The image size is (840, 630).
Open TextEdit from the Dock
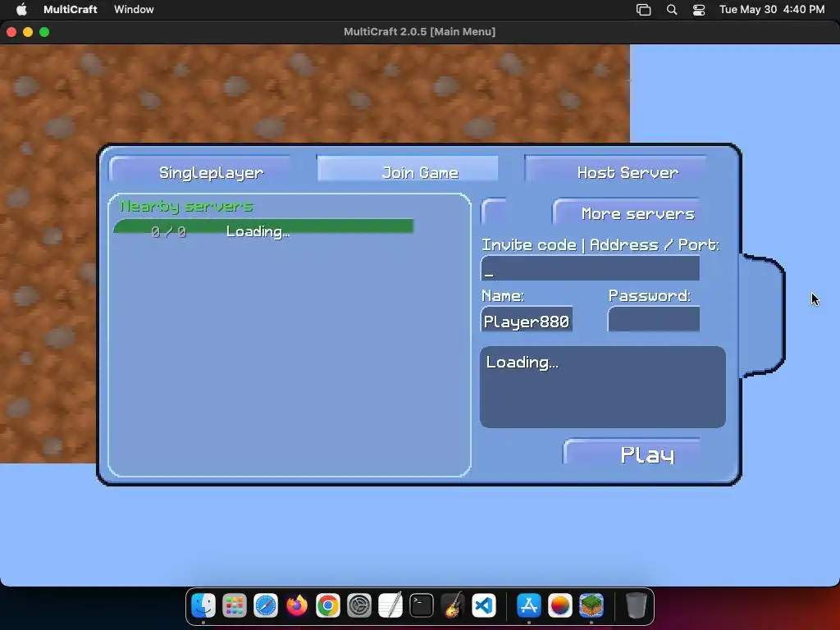[390, 606]
